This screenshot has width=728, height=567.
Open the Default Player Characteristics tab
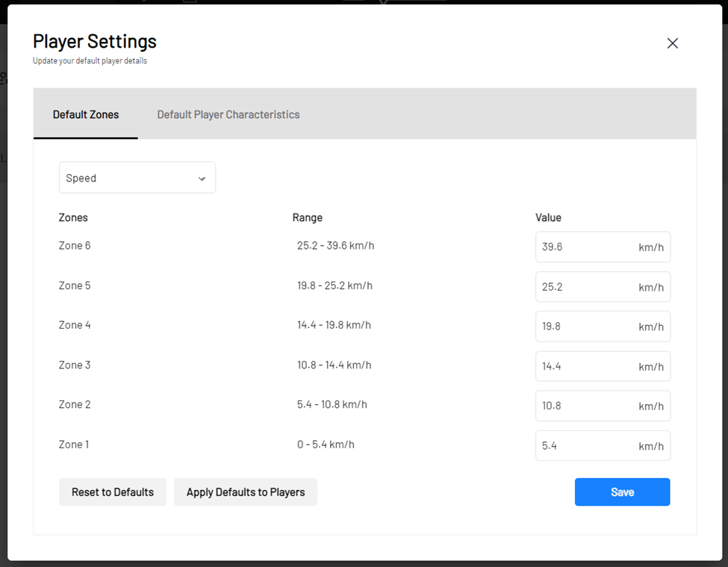pyautogui.click(x=228, y=114)
